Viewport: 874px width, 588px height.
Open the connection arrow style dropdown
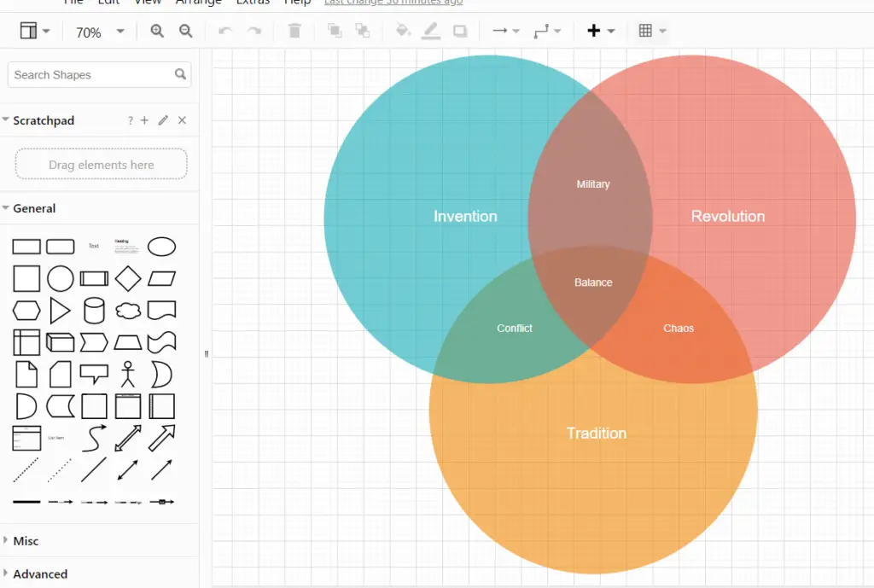point(505,31)
